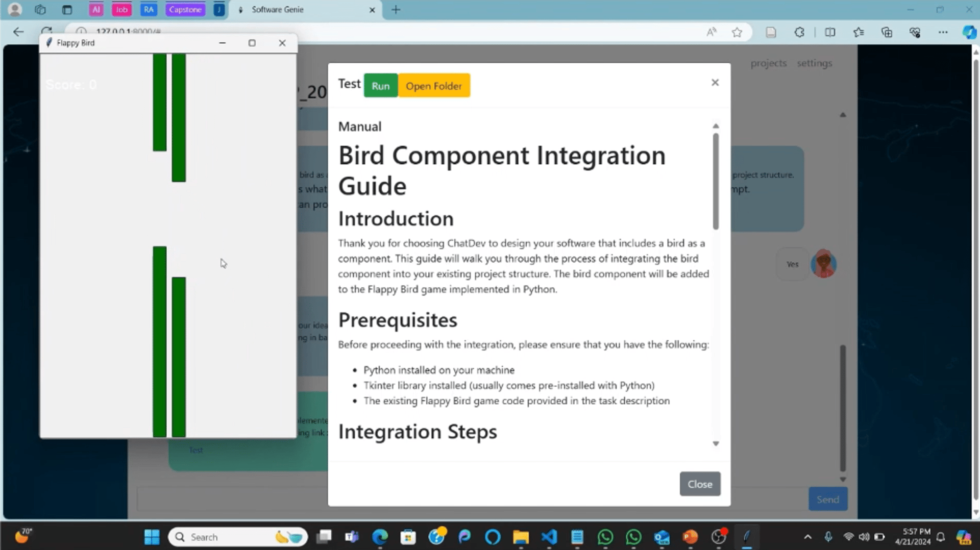Open tab actions menu icon
The height and width of the screenshot is (550, 980).
click(x=67, y=10)
